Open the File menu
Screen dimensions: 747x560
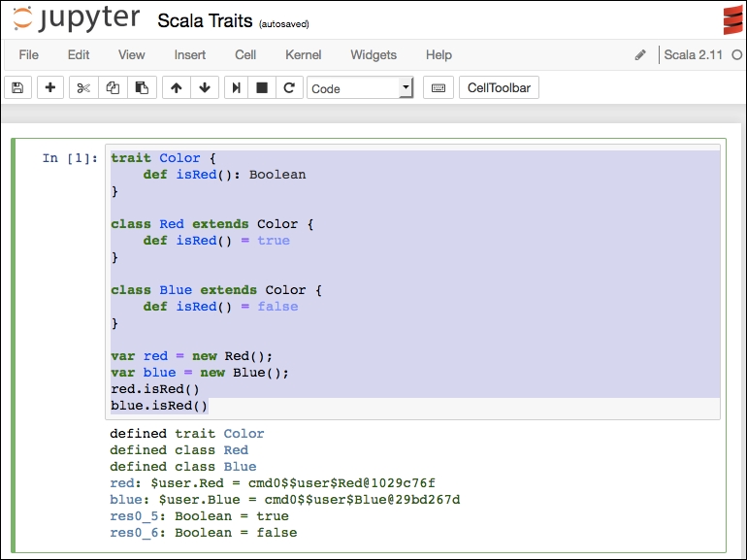(x=28, y=54)
